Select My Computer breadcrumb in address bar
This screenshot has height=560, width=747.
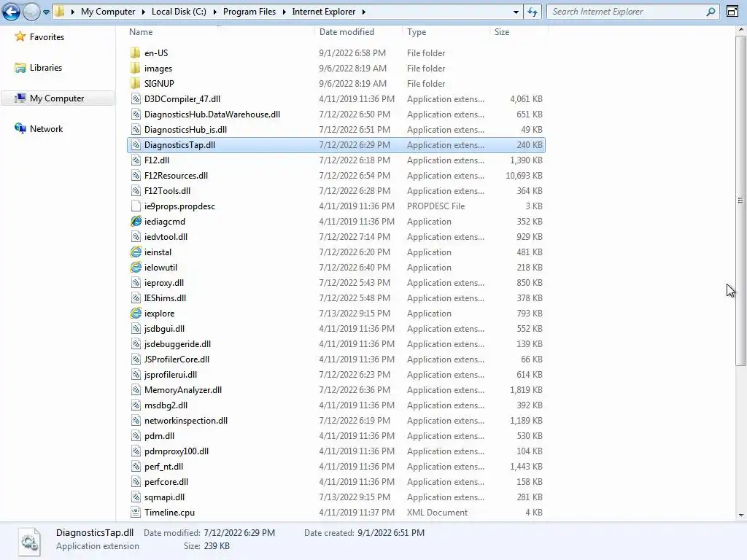pos(108,12)
